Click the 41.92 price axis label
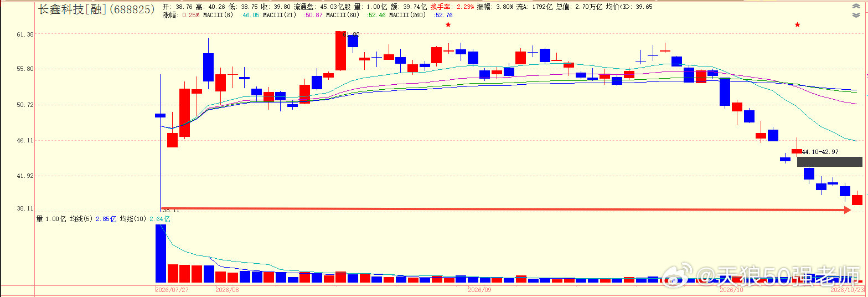Screen dimensions: 868x297 point(26,176)
